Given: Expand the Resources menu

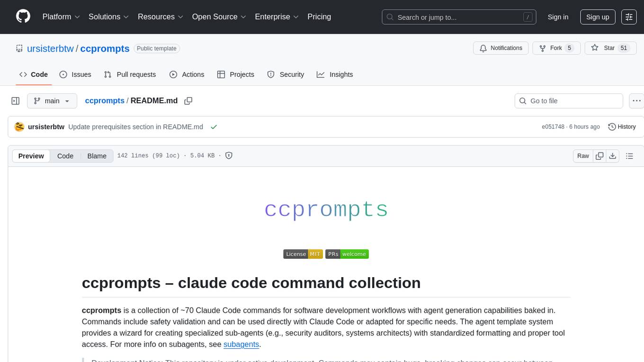Looking at the screenshot, I should coord(161,17).
